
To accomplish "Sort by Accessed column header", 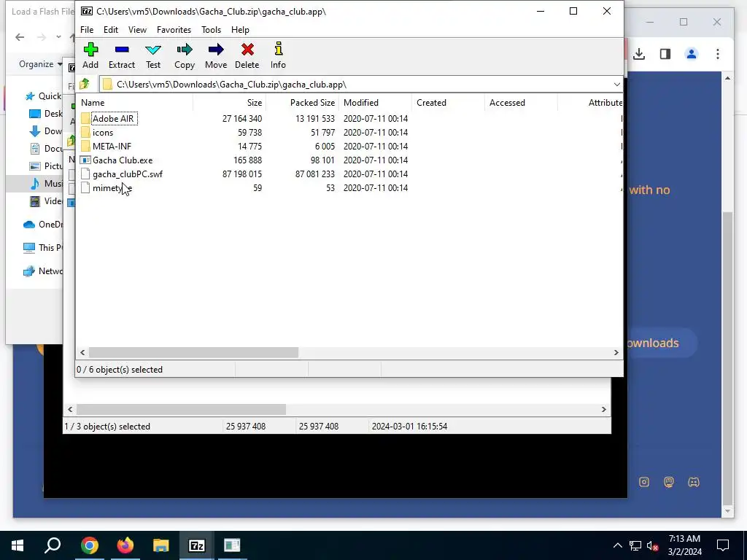I will tap(521, 102).
